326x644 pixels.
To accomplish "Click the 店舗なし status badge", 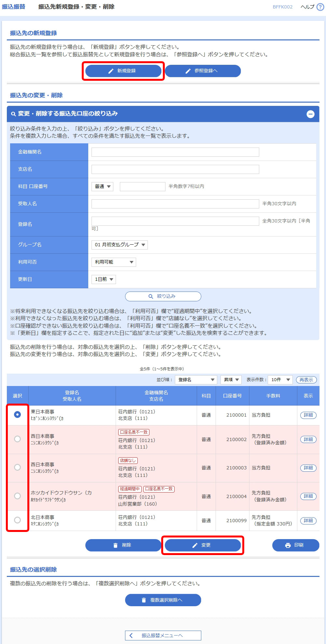I will [x=128, y=460].
